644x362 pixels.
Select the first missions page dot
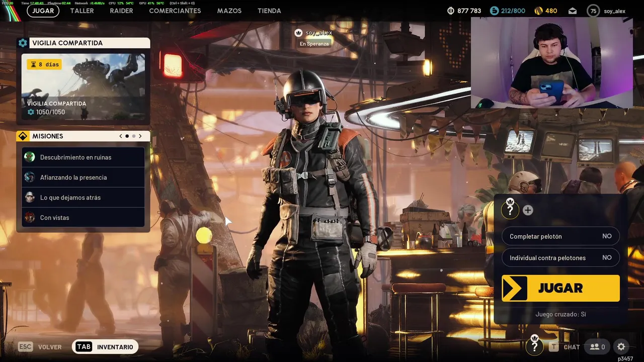[x=127, y=136]
